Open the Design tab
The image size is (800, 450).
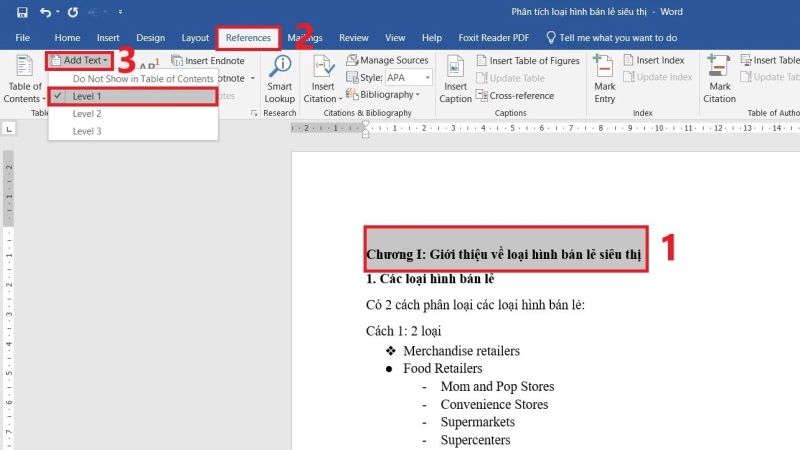pos(151,38)
